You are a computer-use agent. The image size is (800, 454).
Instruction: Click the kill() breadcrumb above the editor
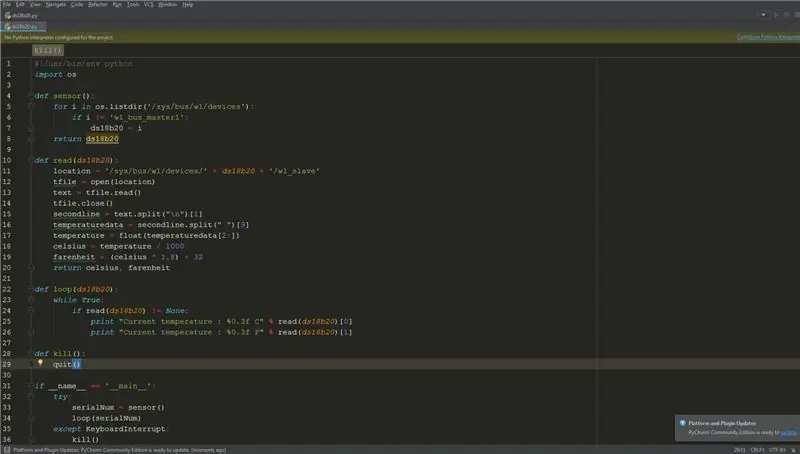(47, 50)
